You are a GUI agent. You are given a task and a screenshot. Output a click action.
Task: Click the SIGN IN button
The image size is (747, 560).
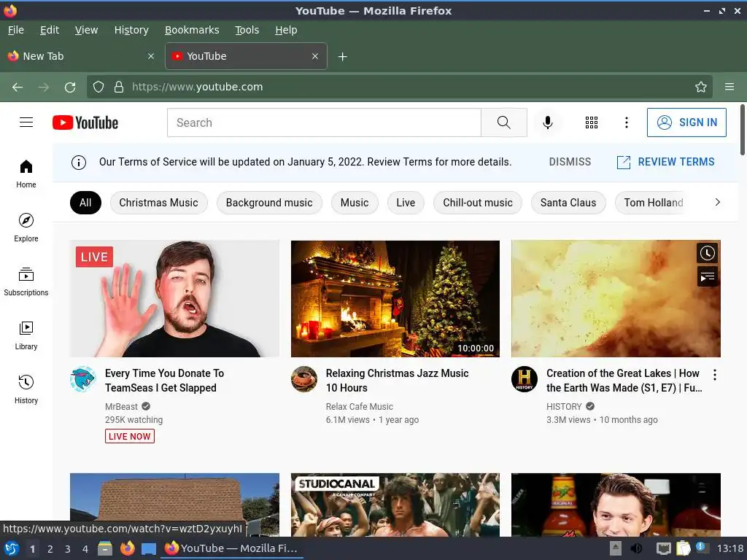pyautogui.click(x=686, y=122)
